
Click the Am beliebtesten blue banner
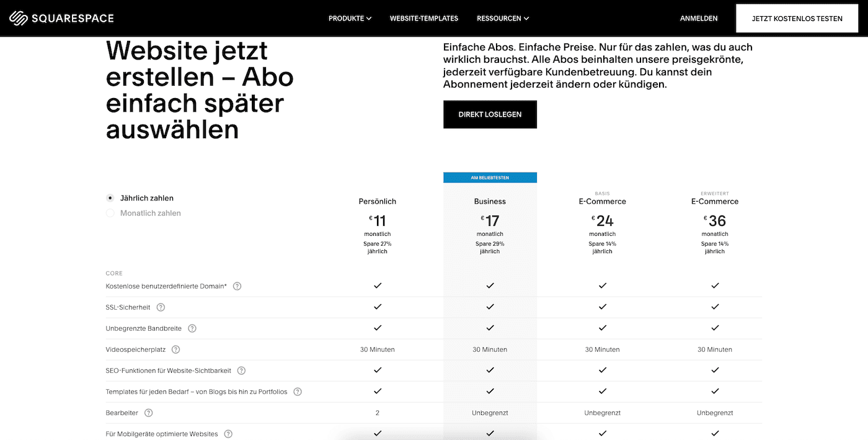pos(490,177)
